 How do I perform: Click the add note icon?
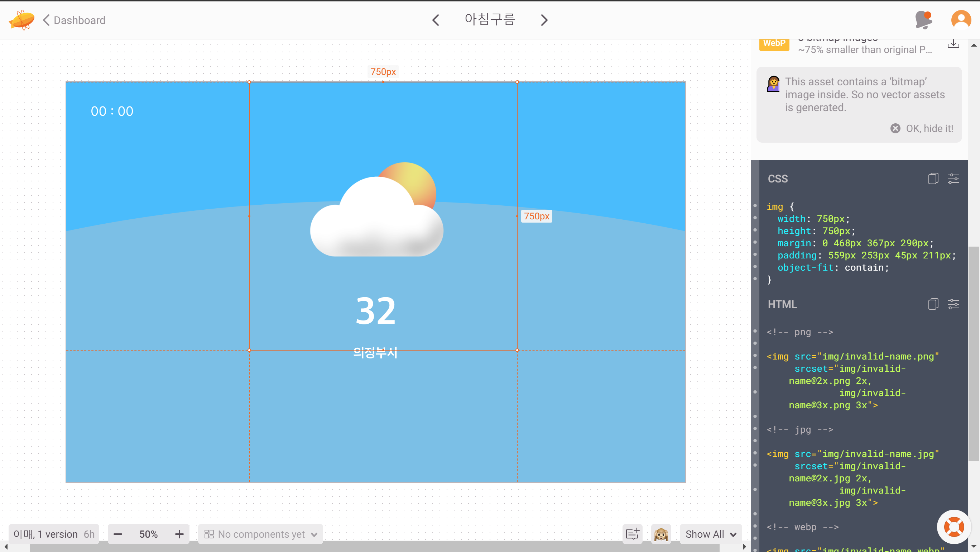coord(632,534)
